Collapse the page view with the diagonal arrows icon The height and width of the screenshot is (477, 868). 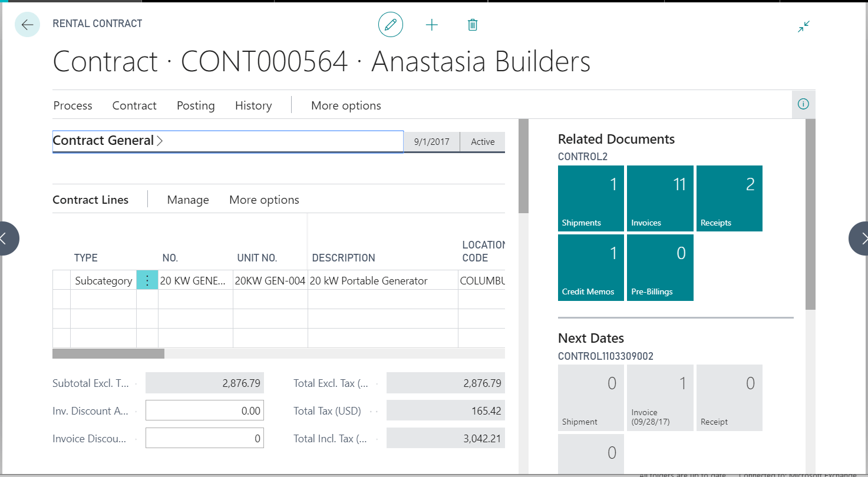coord(803,26)
